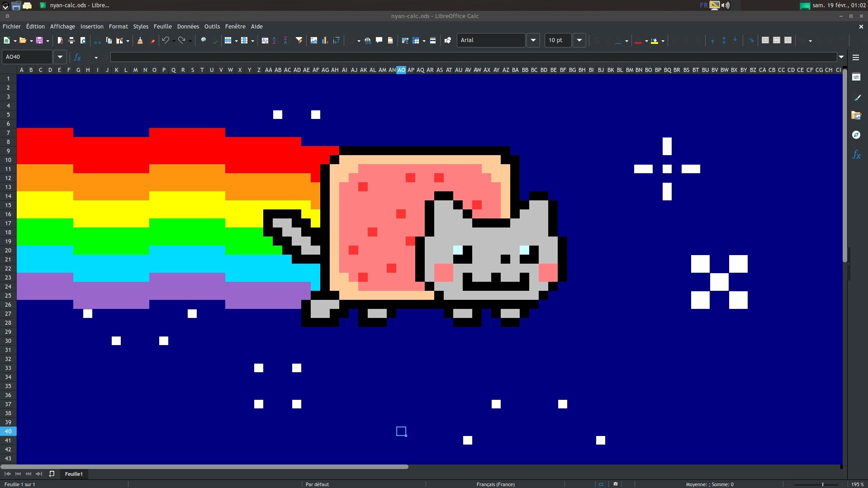Click Align Bottom arrow icon
Screen dimensions: 868x488
[735, 41]
